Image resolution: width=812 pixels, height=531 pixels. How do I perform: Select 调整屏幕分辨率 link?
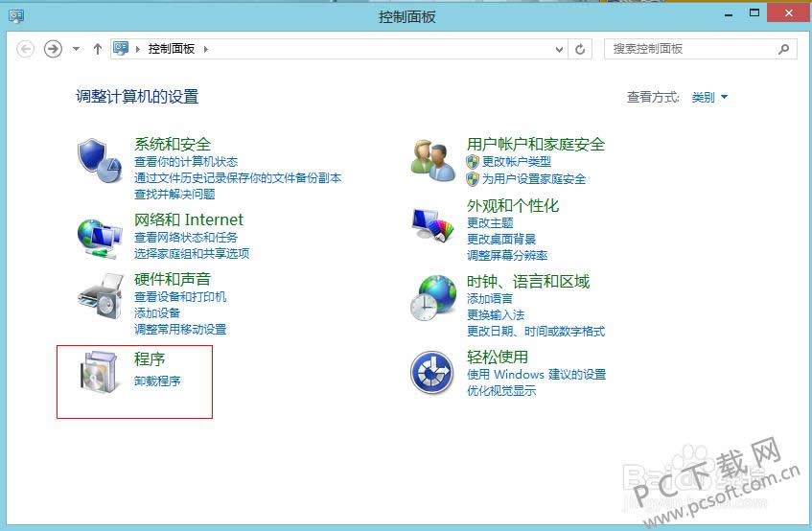[x=507, y=256]
